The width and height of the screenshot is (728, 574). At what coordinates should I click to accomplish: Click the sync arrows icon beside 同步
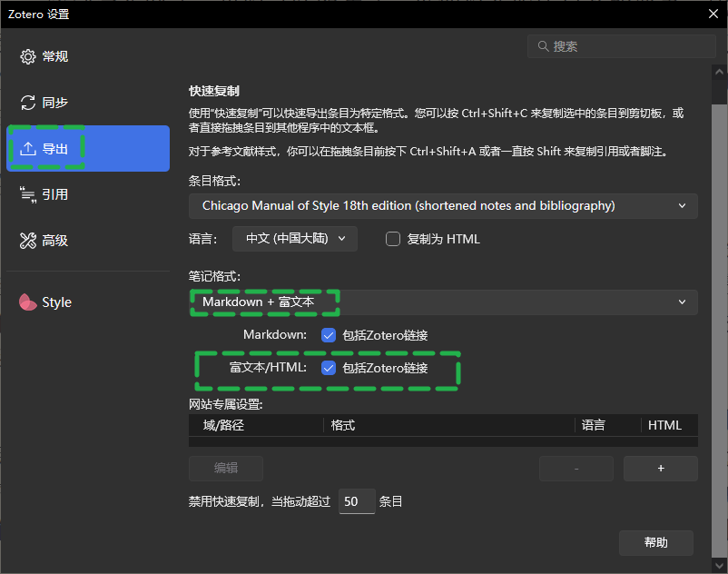28,103
